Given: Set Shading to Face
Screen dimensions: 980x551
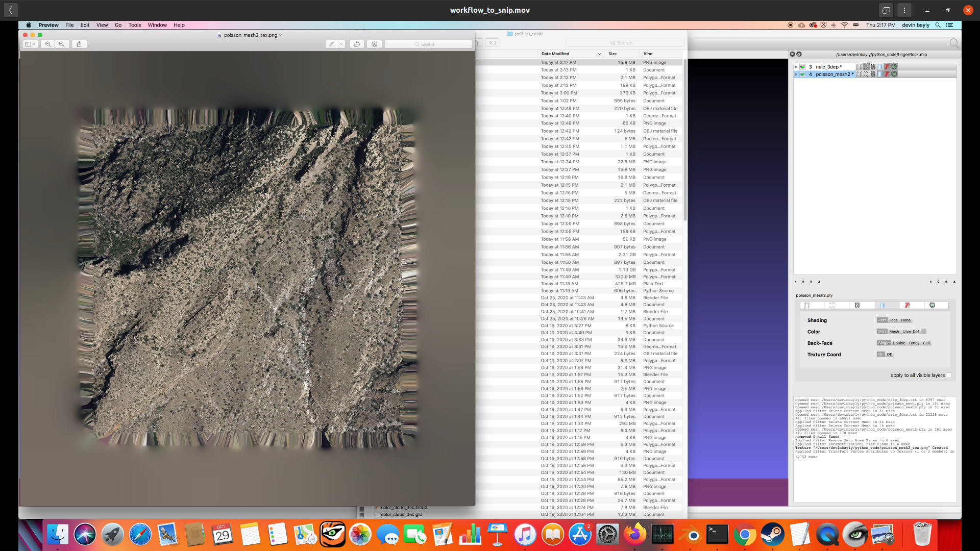Looking at the screenshot, I should [x=893, y=320].
